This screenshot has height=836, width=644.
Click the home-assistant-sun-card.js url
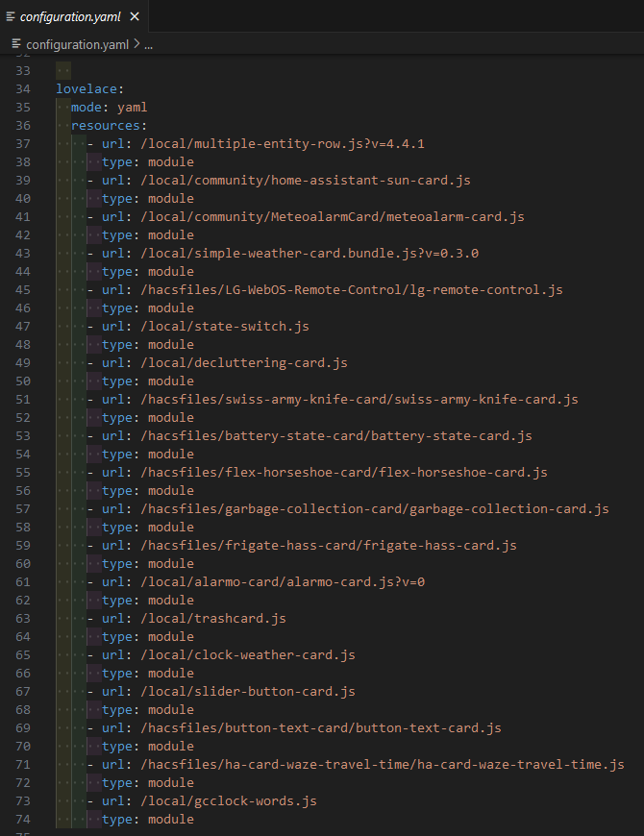pos(306,181)
